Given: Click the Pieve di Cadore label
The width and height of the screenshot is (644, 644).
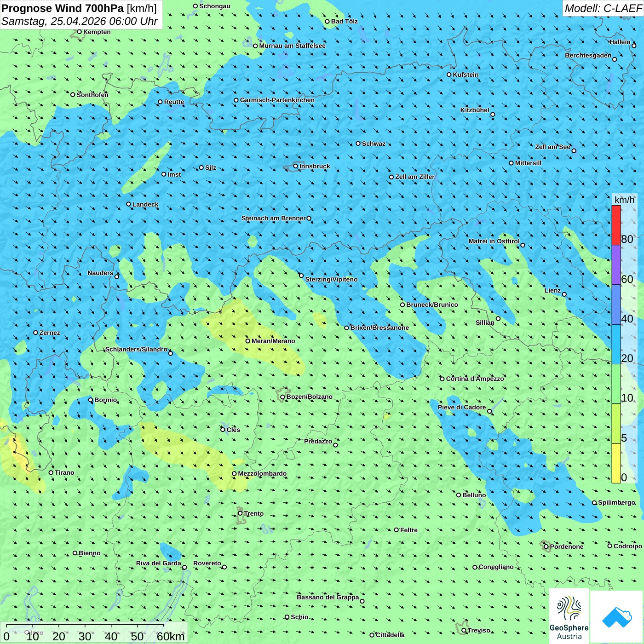Looking at the screenshot, I should tap(462, 407).
